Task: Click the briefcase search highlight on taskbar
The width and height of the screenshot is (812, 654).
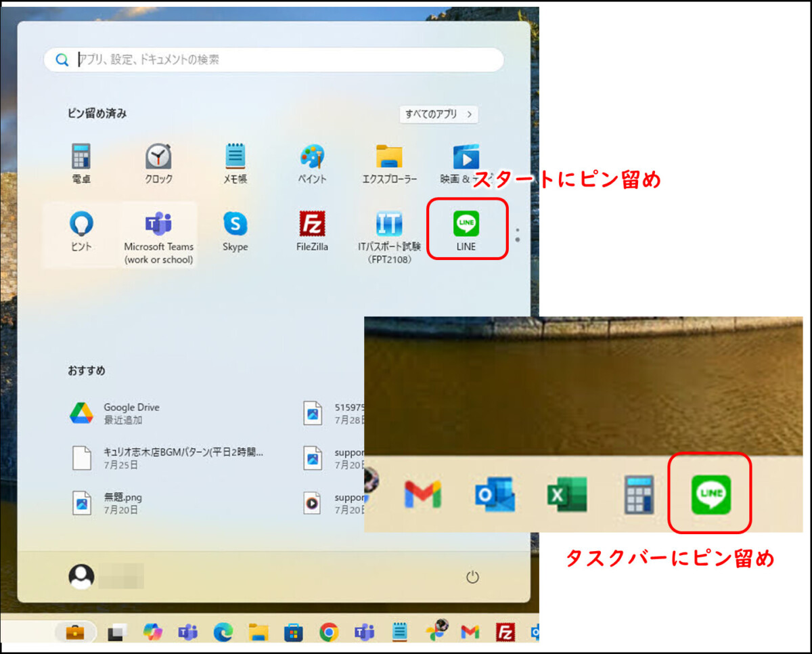Action: [74, 632]
